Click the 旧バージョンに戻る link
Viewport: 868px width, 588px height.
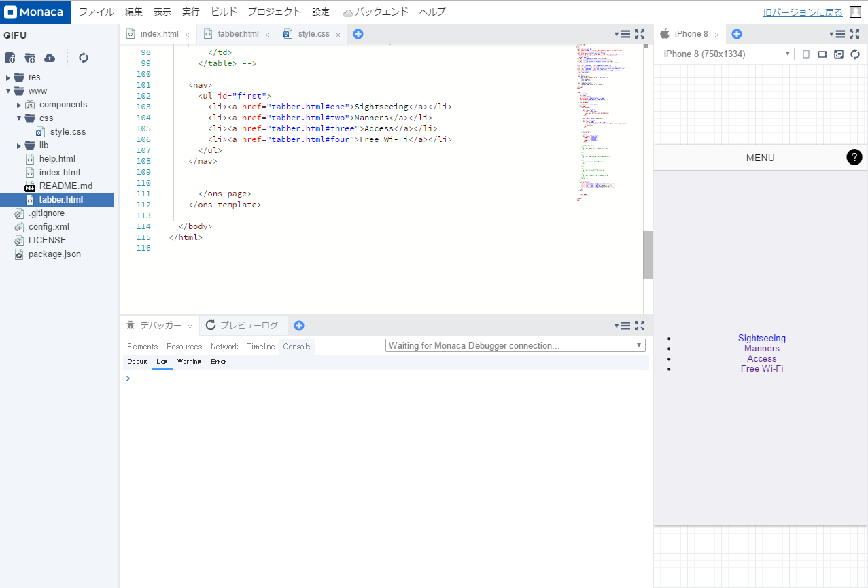tap(803, 12)
